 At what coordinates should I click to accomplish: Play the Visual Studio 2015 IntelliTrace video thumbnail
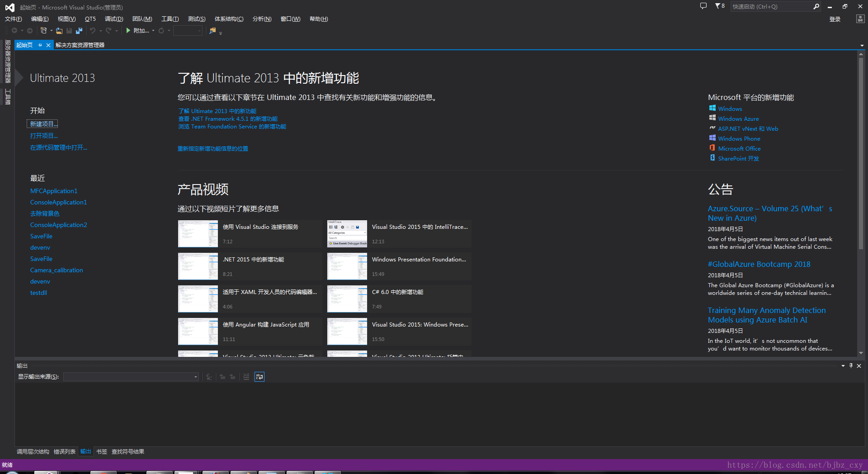[347, 234]
